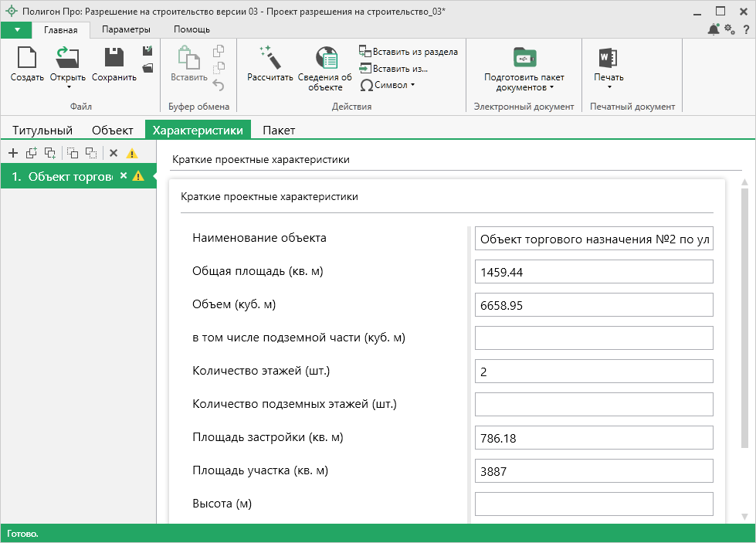756x543 pixels.
Task: Go to the Пакет section tab
Action: (x=279, y=130)
